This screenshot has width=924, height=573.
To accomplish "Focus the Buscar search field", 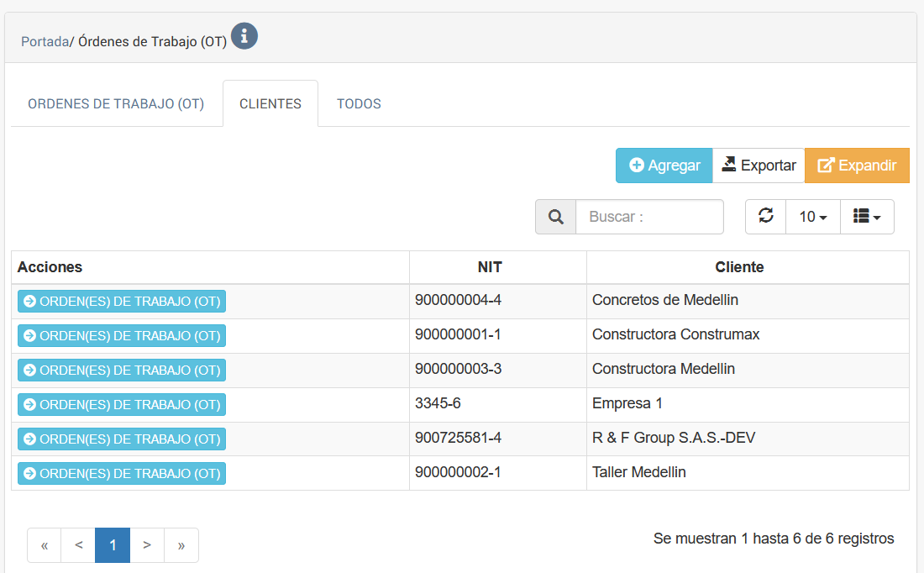I will click(x=649, y=217).
